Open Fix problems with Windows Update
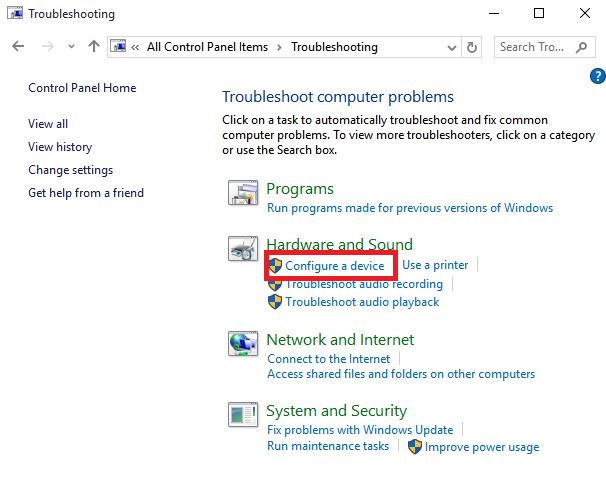The width and height of the screenshot is (606, 493). point(360,430)
